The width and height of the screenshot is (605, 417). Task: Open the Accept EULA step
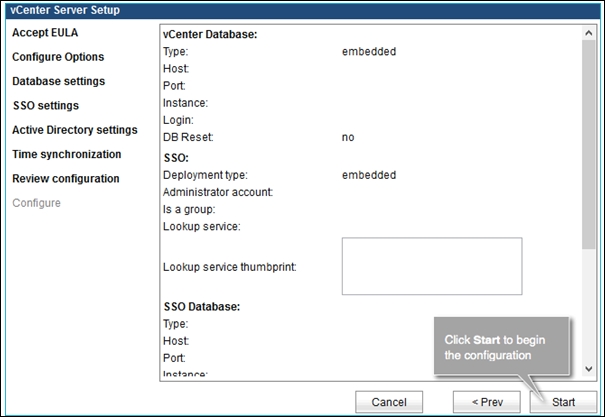pos(45,33)
